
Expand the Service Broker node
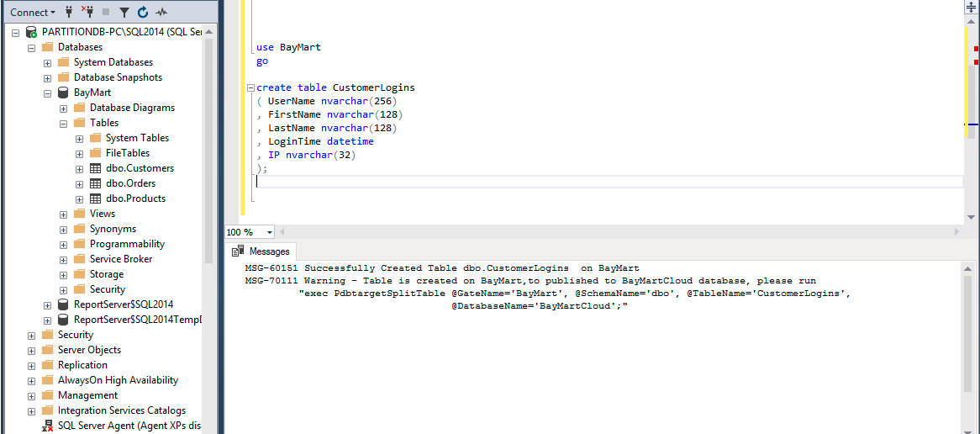point(63,260)
